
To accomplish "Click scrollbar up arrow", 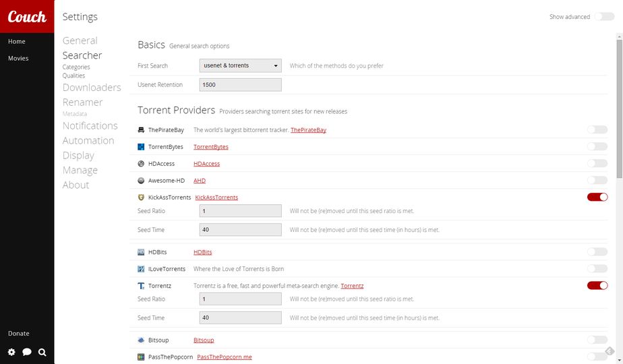I will 620,36.
